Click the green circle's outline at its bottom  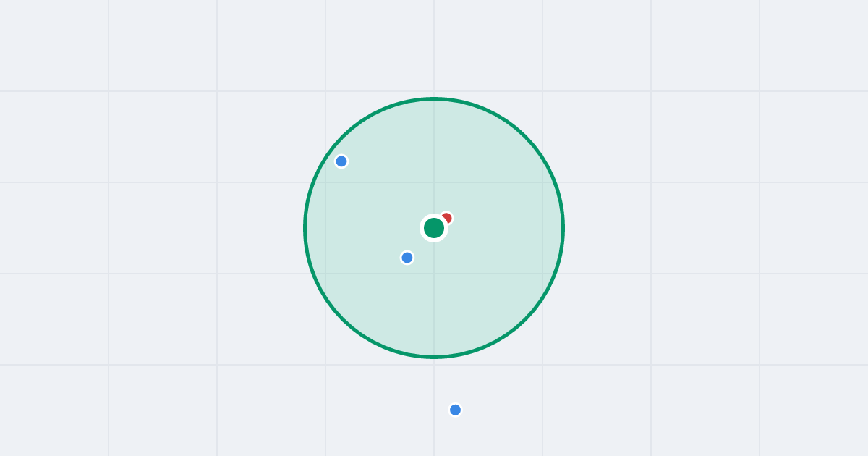[434, 357]
